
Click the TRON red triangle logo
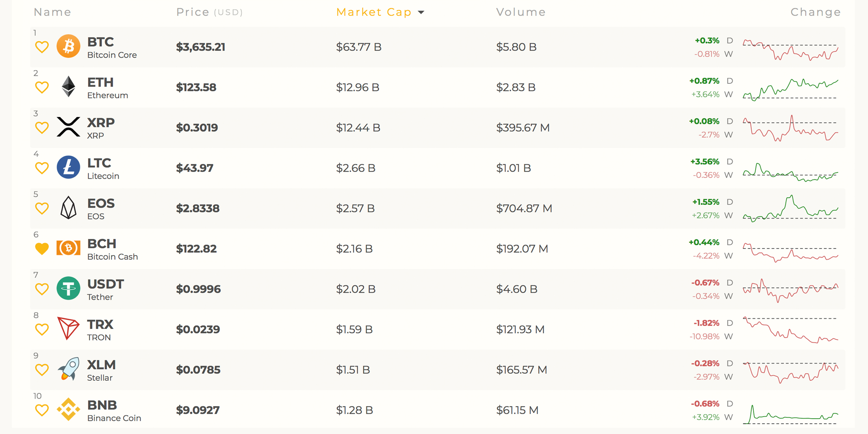coord(68,328)
